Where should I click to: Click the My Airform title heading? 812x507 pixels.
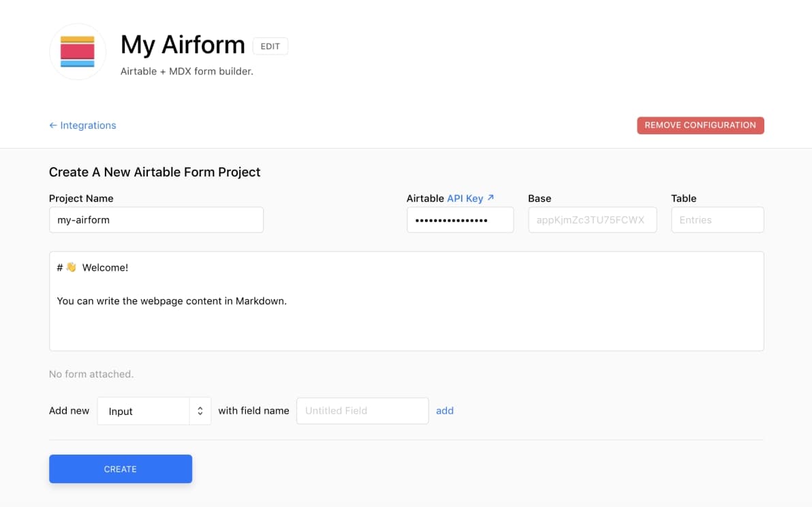pyautogui.click(x=183, y=45)
